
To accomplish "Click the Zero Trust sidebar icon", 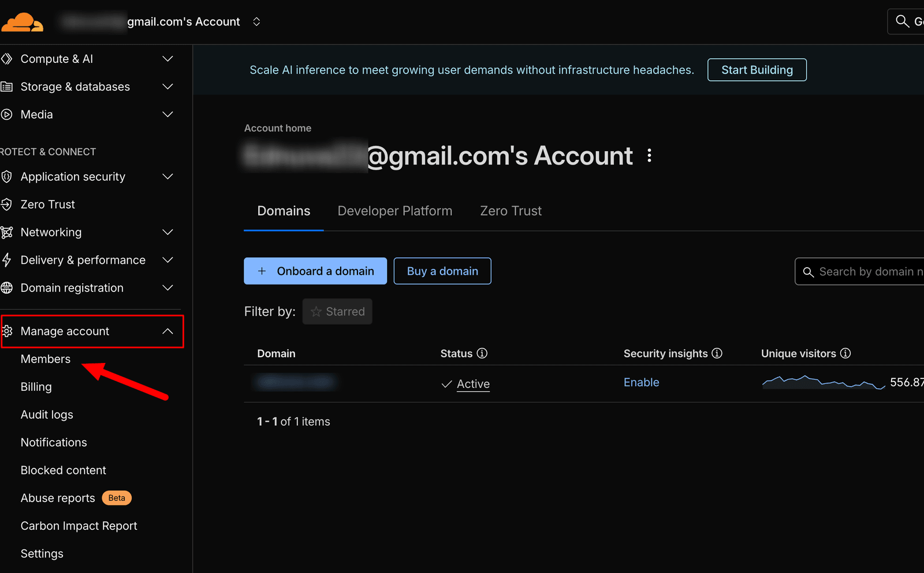I will pyautogui.click(x=7, y=204).
